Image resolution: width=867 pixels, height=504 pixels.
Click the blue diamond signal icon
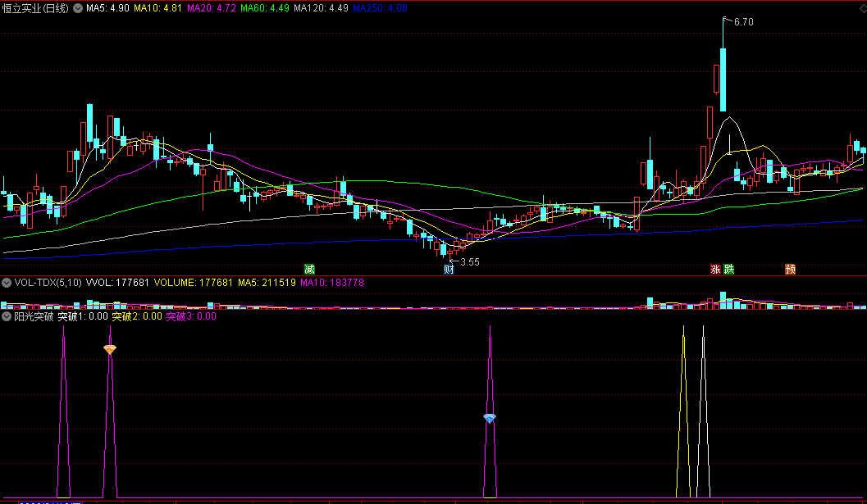click(490, 418)
